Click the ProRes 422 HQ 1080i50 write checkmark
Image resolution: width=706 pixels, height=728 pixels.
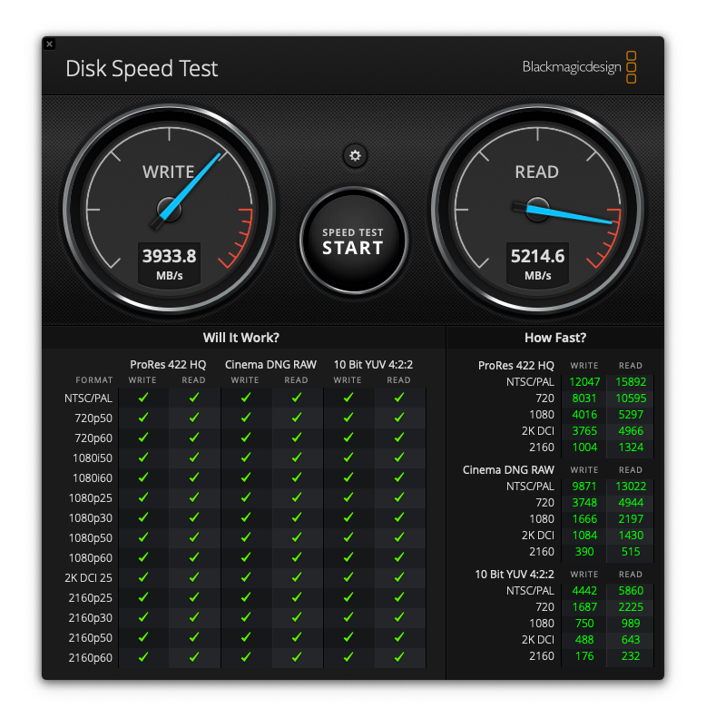pos(143,457)
